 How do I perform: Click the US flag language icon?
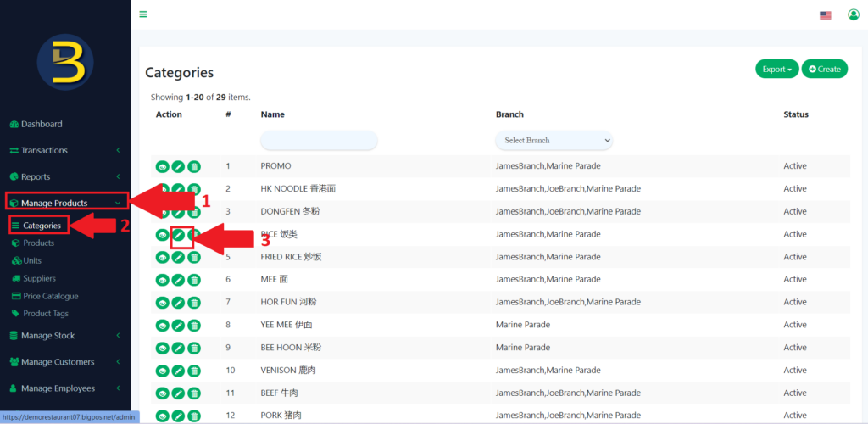826,15
